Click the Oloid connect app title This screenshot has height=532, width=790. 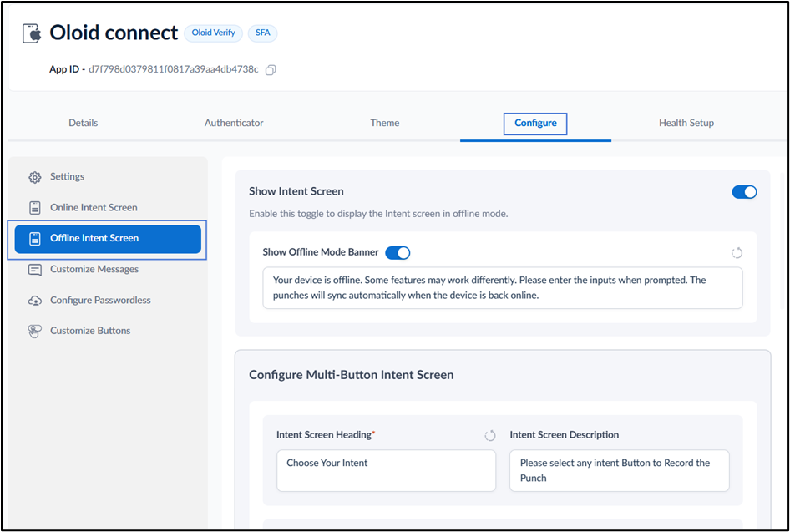(114, 33)
